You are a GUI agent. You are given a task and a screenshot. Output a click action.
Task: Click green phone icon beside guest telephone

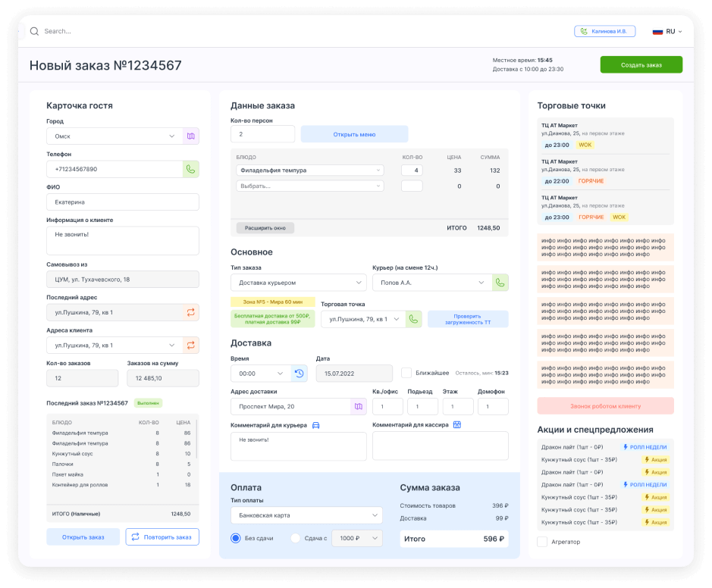pos(191,169)
